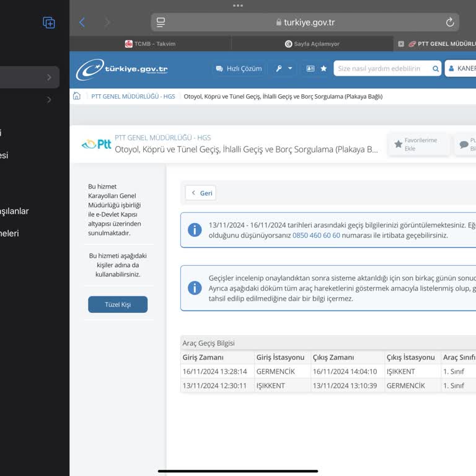The image size is (476, 476).
Task: Reload the page with the refresh icon
Action: click(x=450, y=22)
